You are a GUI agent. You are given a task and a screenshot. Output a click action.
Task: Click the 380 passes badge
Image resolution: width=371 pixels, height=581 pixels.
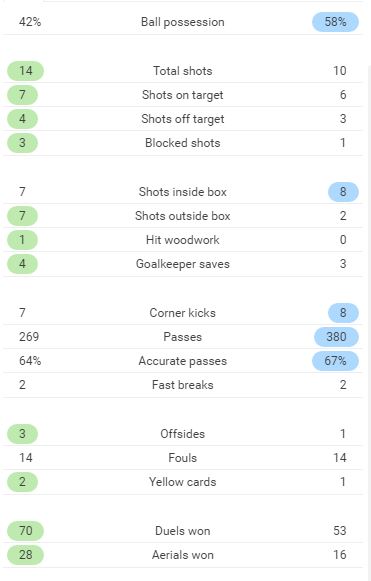tap(336, 337)
